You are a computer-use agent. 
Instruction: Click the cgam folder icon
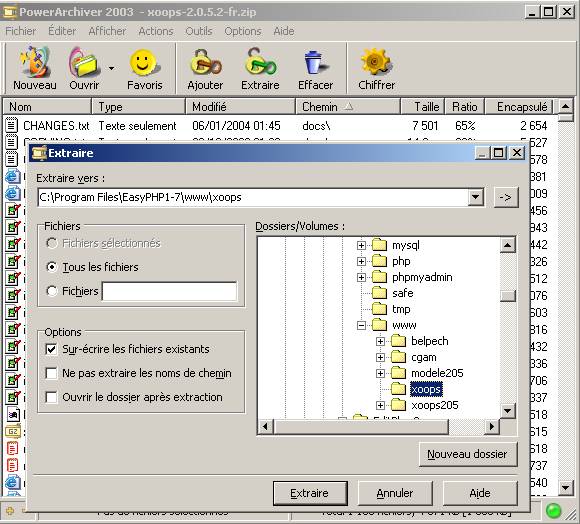398,357
